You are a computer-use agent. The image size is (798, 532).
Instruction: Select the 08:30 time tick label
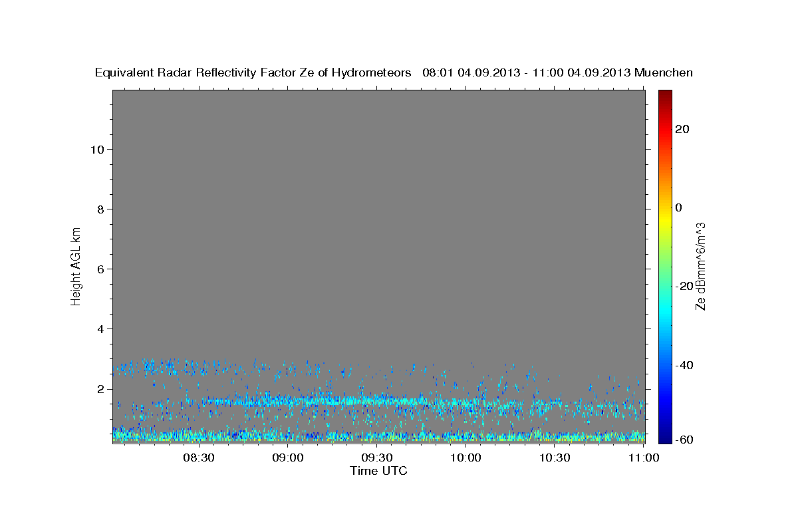[x=198, y=458]
